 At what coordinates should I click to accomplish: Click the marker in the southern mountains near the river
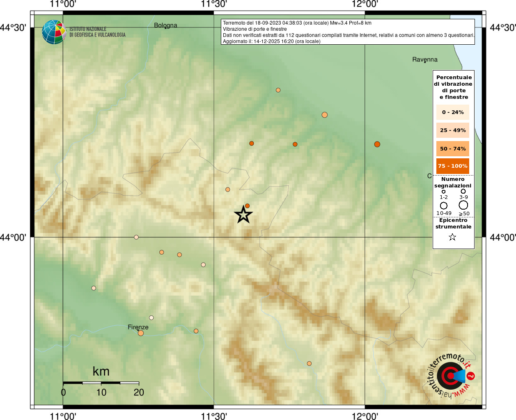[309, 363]
